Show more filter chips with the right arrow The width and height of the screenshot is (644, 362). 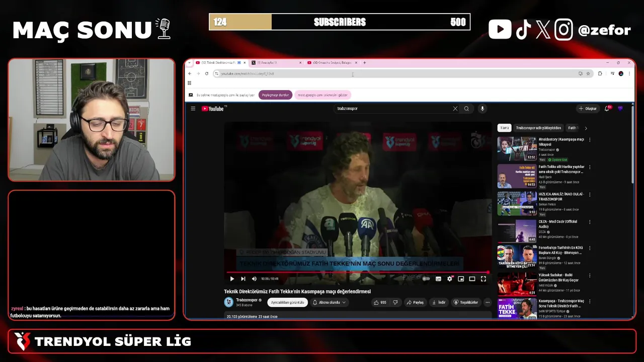[x=586, y=128]
